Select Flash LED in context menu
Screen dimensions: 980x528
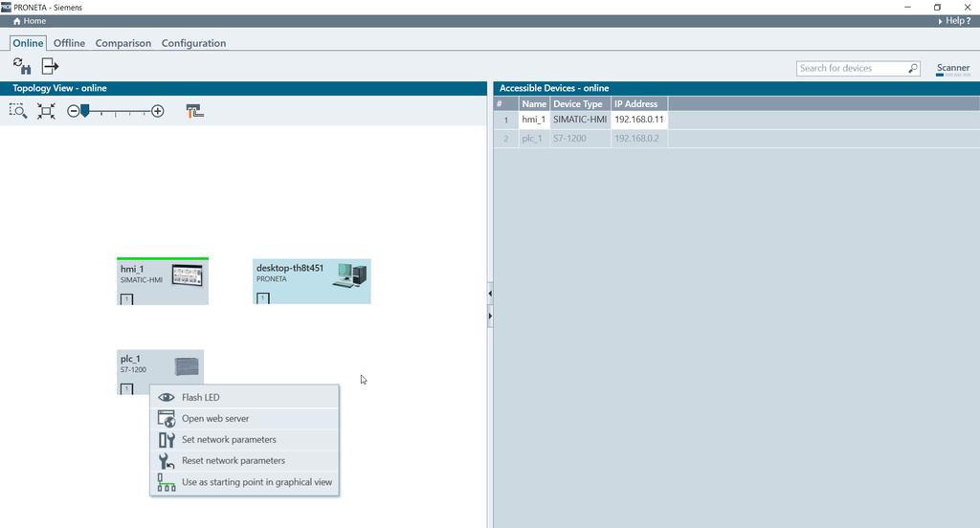coord(244,397)
